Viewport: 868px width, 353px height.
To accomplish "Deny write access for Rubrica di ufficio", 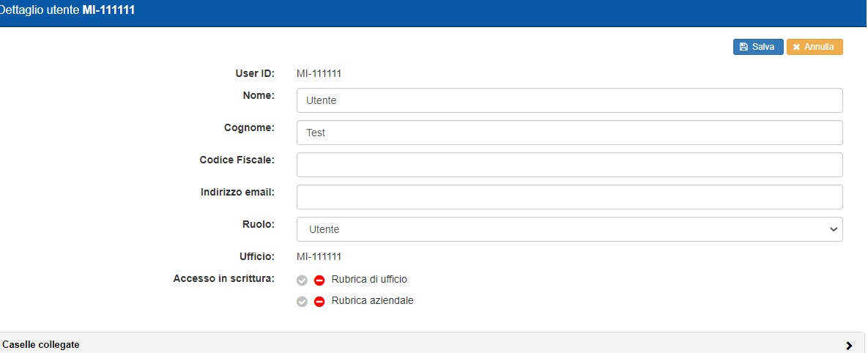I will pos(319,280).
